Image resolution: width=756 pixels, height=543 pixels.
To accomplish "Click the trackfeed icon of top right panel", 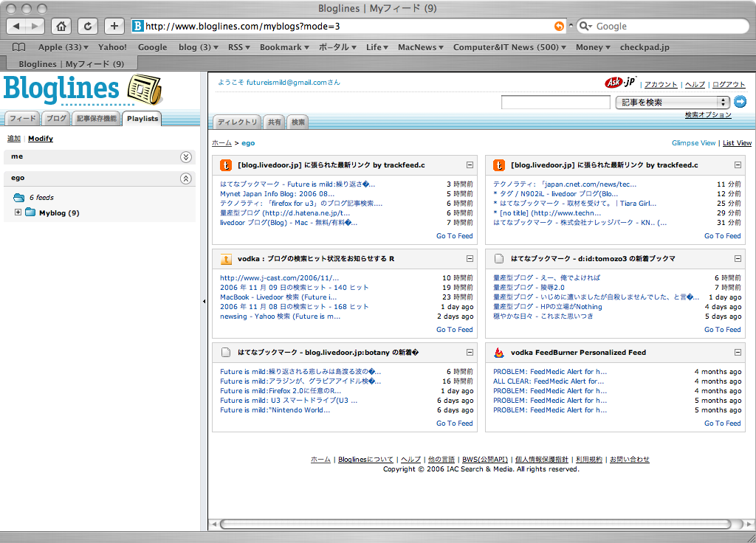I will tap(499, 165).
